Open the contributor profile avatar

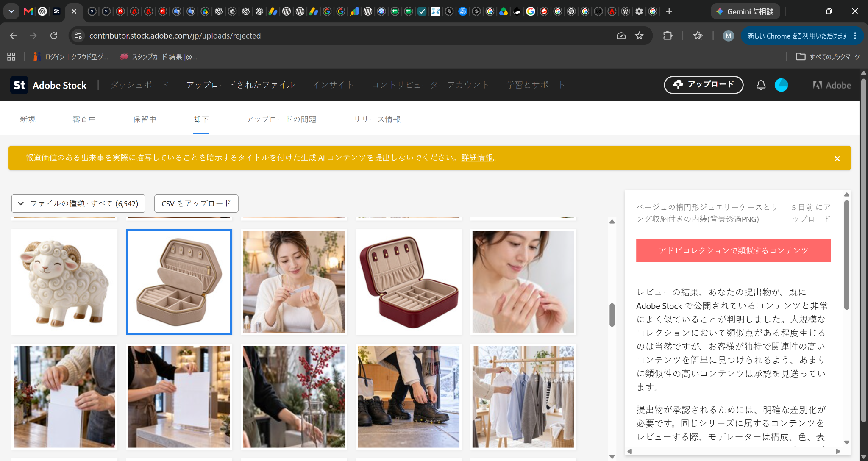781,85
